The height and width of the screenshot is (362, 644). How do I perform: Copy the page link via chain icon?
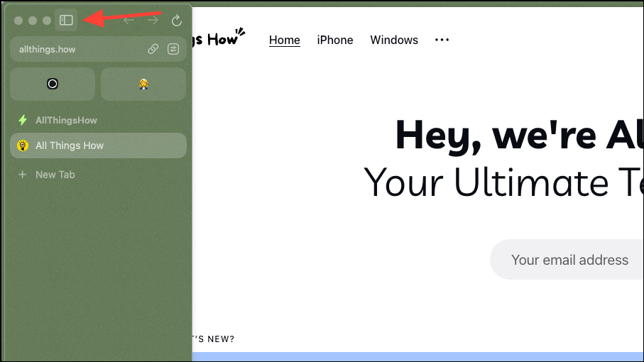tap(153, 49)
